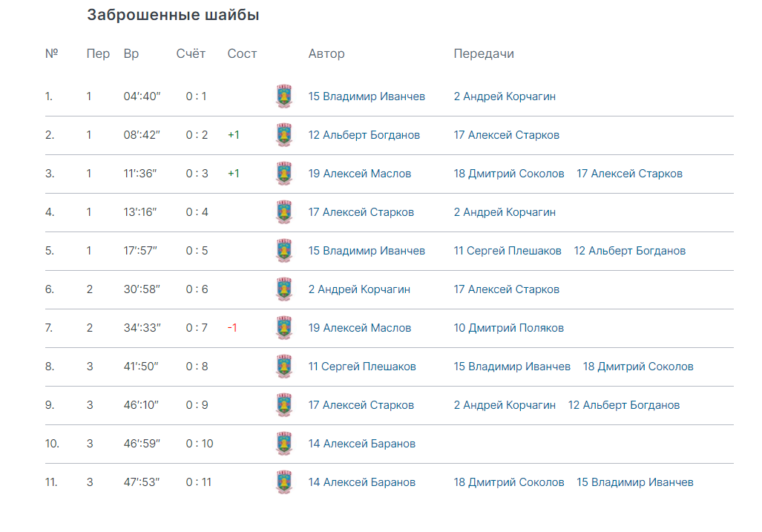Click team logo in the 34':33" goal row
Screen dimensions: 762x532
[284, 328]
